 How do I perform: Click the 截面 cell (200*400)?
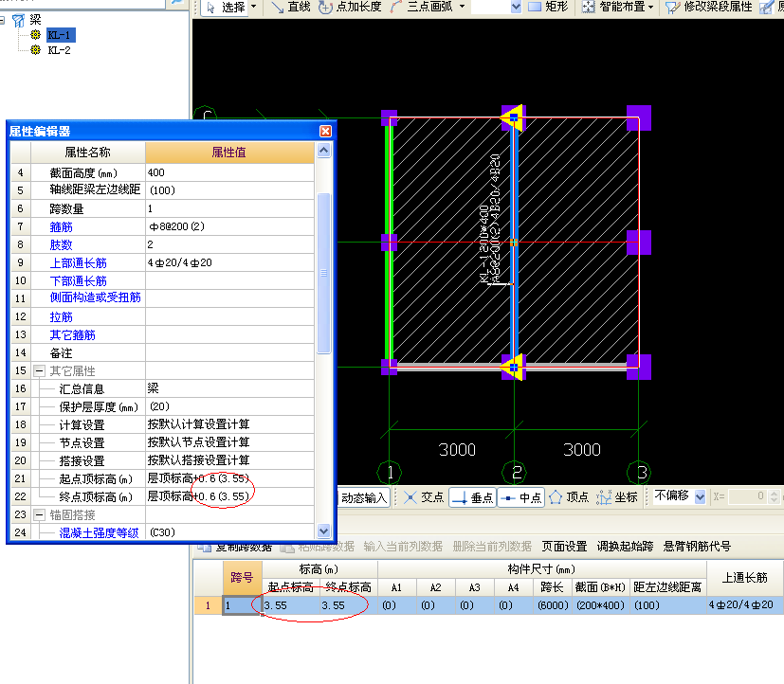pyautogui.click(x=600, y=605)
